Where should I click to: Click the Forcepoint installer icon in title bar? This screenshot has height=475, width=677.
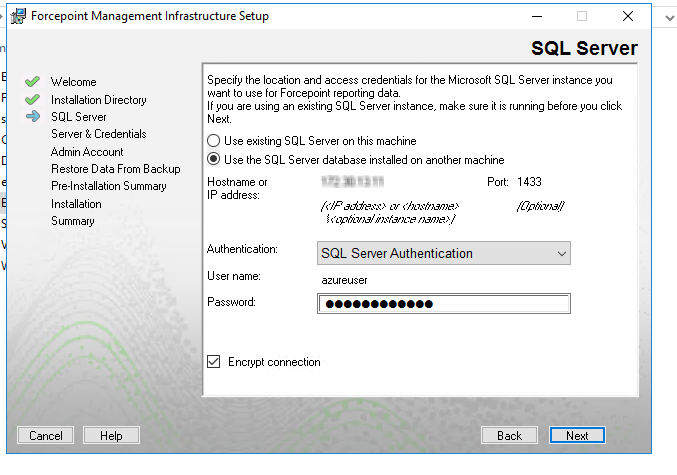tap(18, 16)
